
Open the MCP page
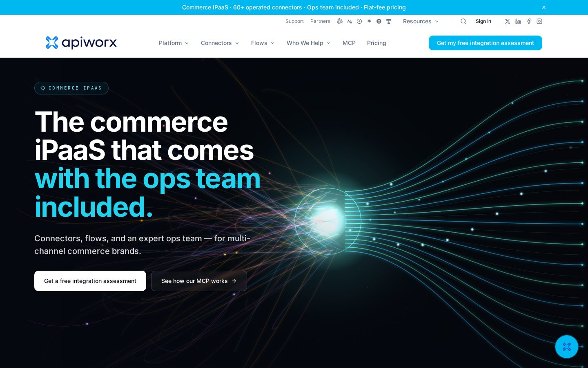(x=349, y=43)
